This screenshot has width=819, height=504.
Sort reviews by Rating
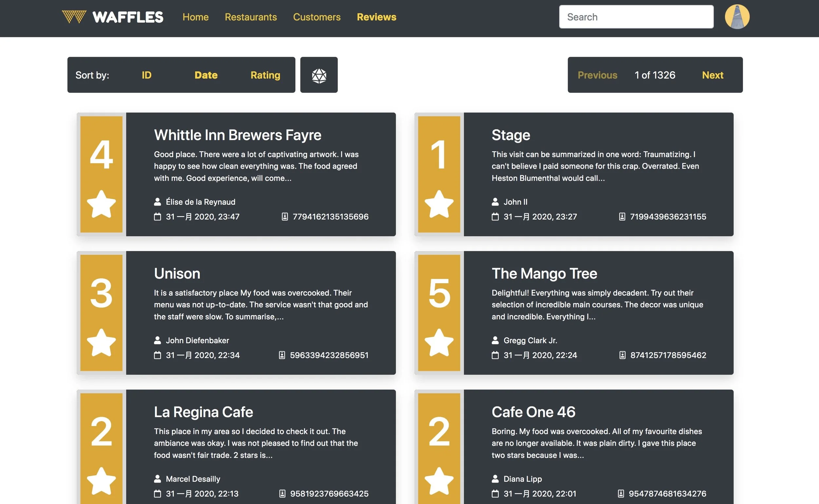(265, 75)
